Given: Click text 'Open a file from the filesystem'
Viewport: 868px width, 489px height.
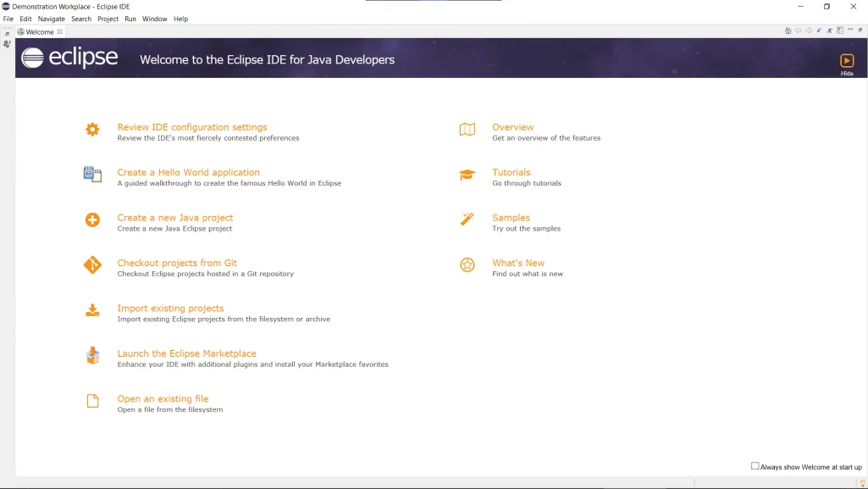Looking at the screenshot, I should pyautogui.click(x=170, y=410).
